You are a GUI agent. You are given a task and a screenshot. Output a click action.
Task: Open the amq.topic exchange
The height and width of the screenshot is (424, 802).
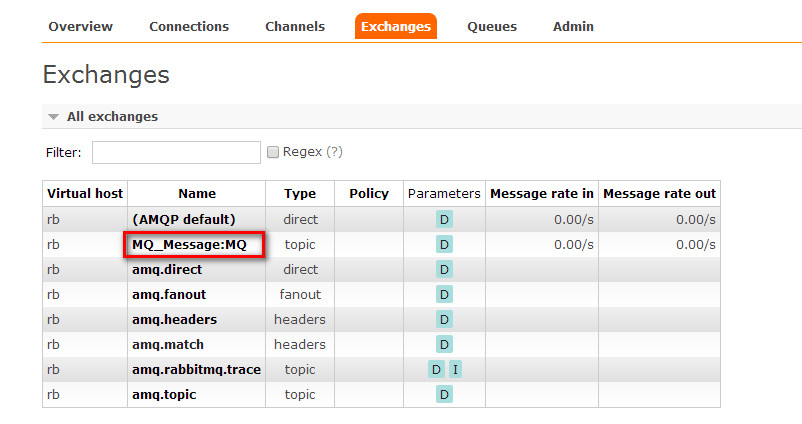click(164, 395)
